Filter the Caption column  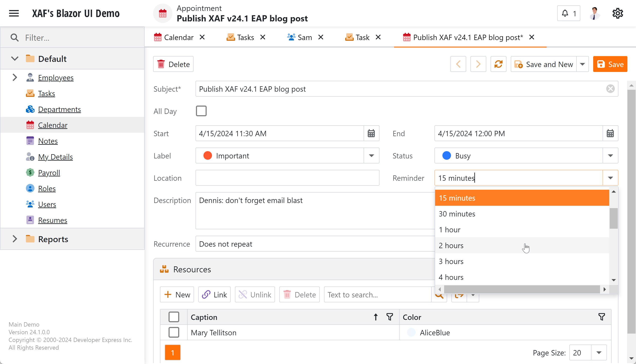pos(390,317)
